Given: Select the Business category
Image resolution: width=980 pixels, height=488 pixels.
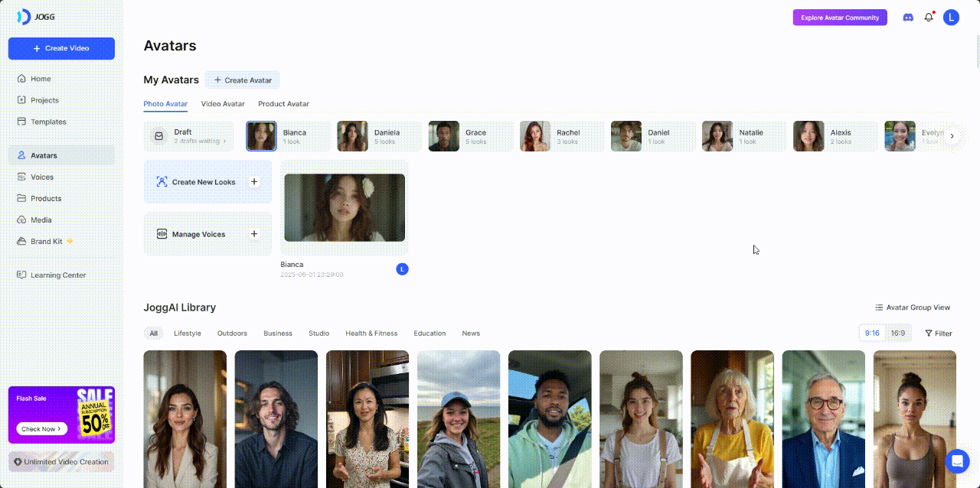Looking at the screenshot, I should click(x=278, y=333).
